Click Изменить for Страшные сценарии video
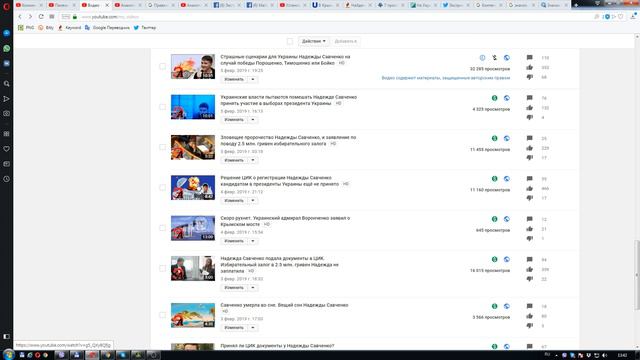 point(234,79)
